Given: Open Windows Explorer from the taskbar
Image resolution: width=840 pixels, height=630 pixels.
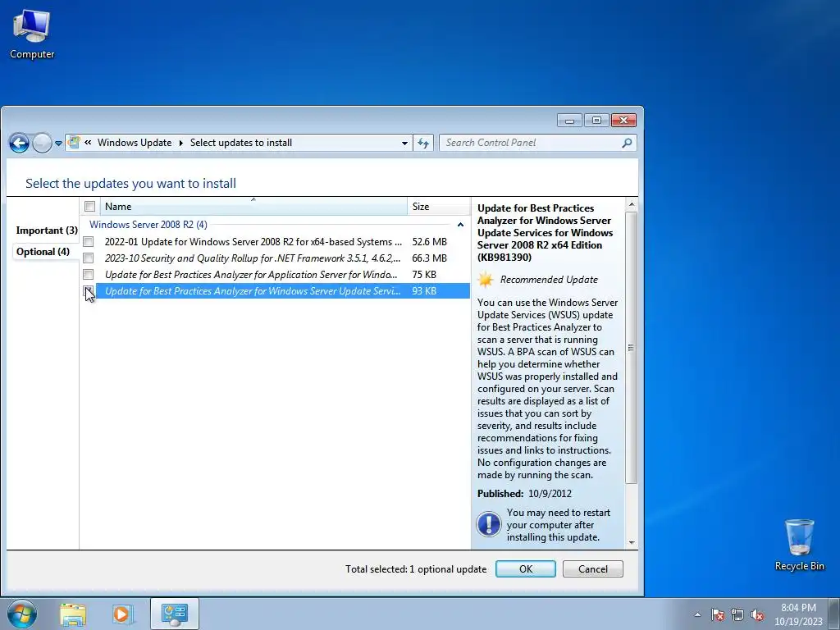Looking at the screenshot, I should [73, 614].
